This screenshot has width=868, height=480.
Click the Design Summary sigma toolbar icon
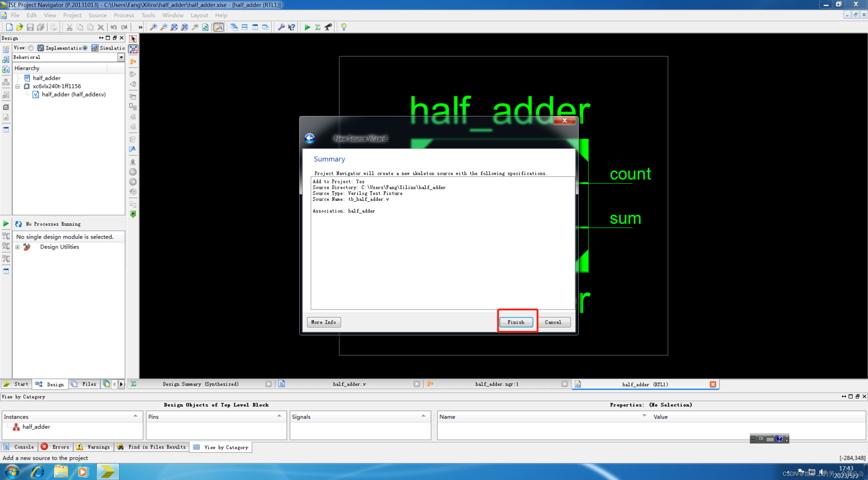point(317,27)
